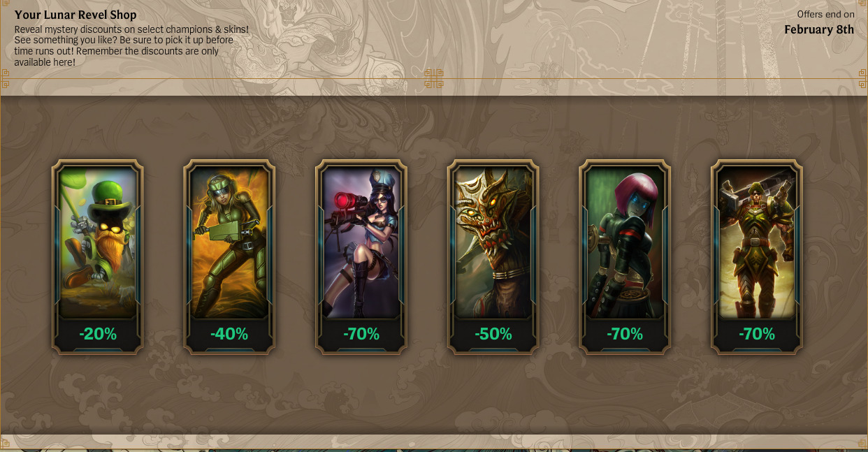The height and width of the screenshot is (452, 868).
Task: Click the top-left corner knot ornament
Action: 5,78
